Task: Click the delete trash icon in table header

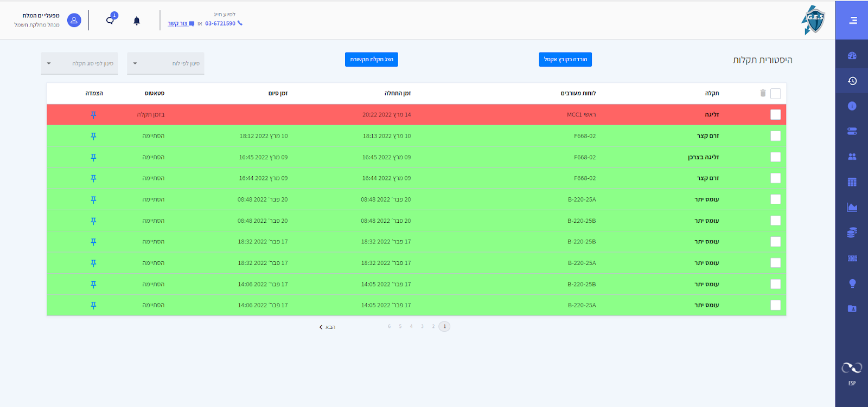Action: click(x=763, y=93)
